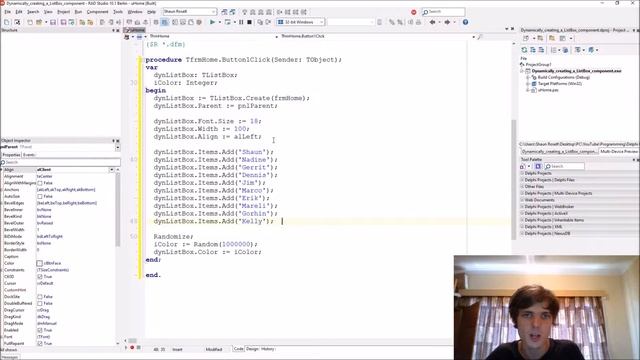This screenshot has height=360, width=640.
Task: Select the uHome editor tab
Action: coord(135,30)
